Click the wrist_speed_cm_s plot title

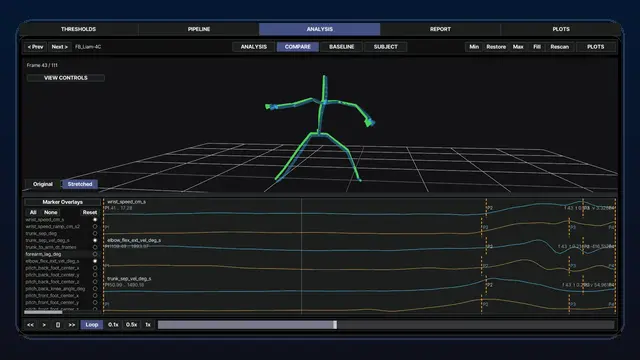127,202
